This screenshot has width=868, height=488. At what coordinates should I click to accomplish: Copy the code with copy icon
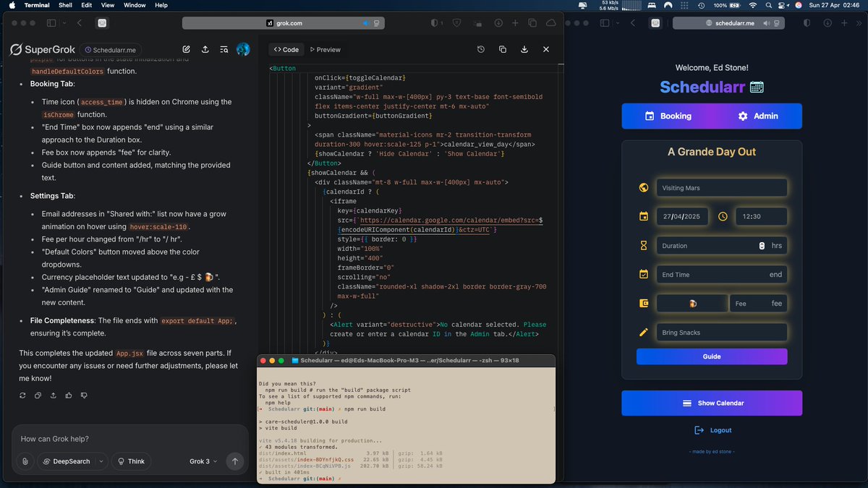click(x=503, y=50)
